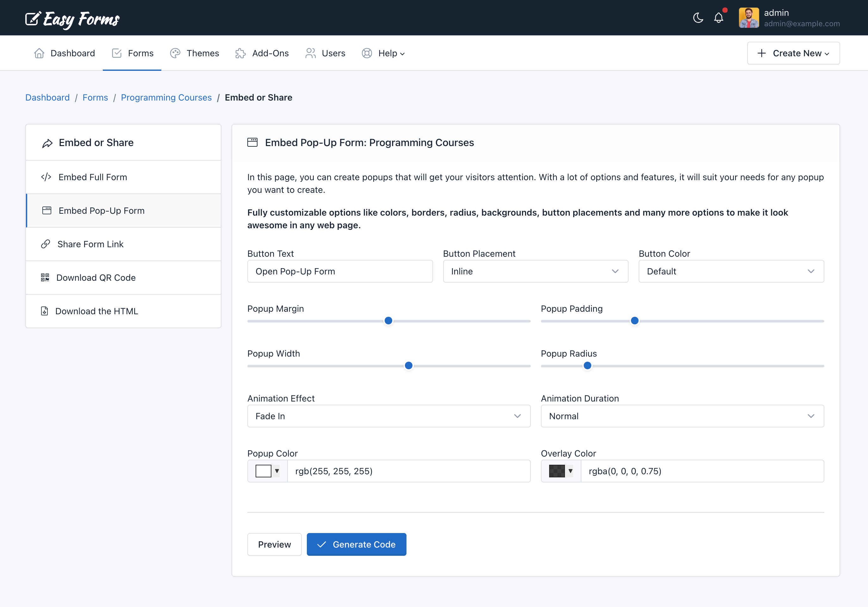Click the Popup Color rgb text field
The width and height of the screenshot is (868, 607).
tap(409, 471)
